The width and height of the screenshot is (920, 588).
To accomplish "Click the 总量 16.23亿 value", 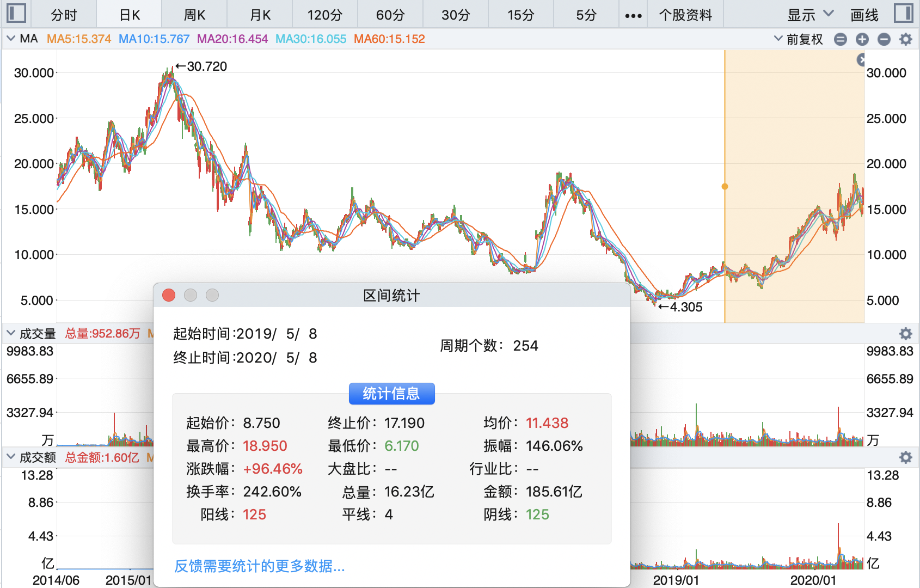I will [x=409, y=492].
